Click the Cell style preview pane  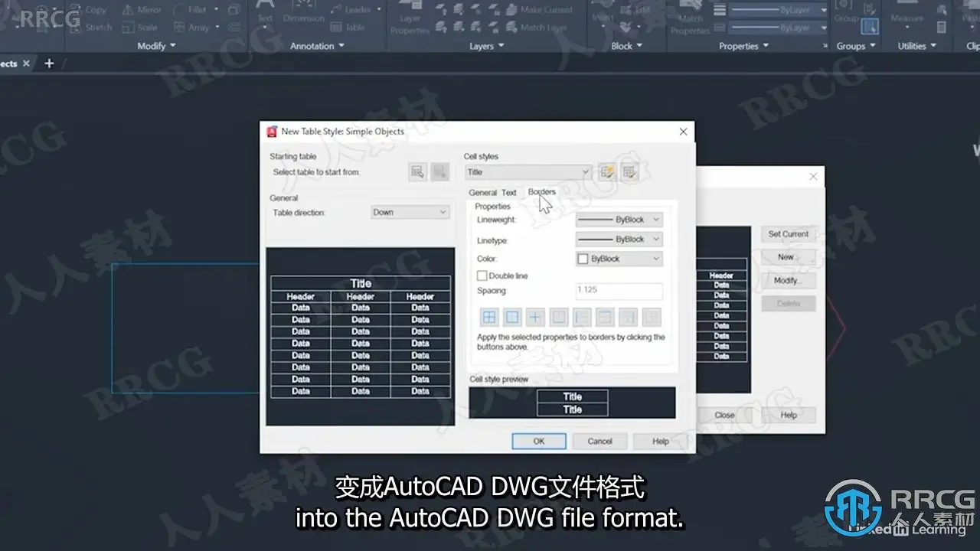point(572,403)
